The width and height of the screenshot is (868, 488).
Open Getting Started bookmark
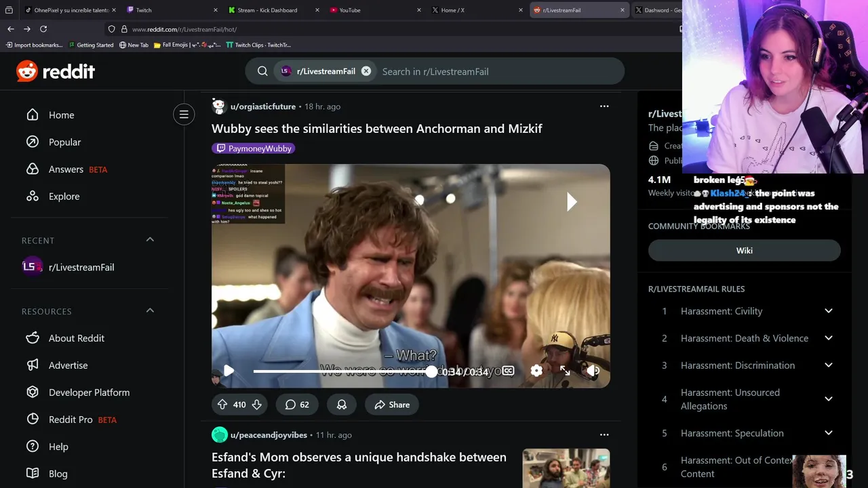[x=91, y=45]
